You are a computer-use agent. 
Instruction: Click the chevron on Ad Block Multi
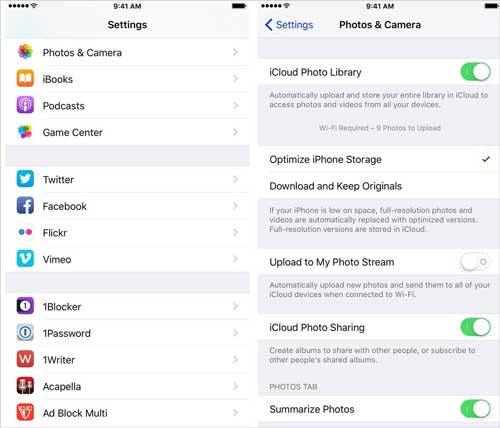[235, 413]
